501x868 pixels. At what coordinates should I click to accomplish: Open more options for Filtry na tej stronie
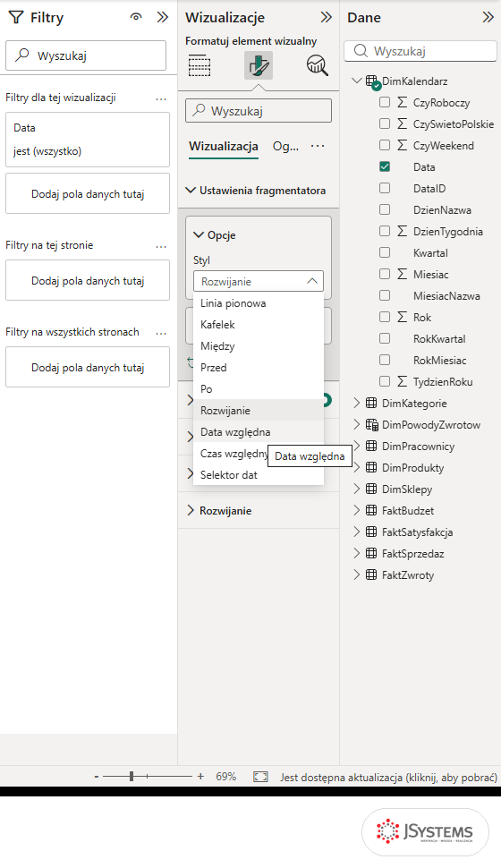click(161, 246)
